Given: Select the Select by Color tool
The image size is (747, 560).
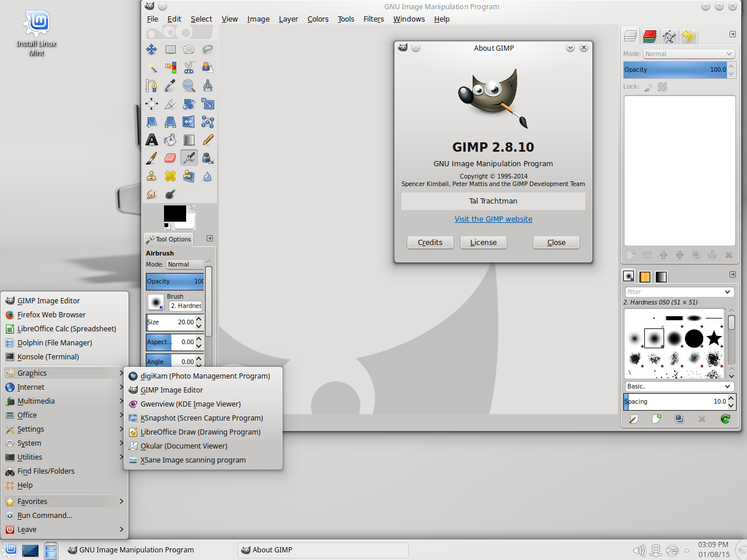Looking at the screenshot, I should pyautogui.click(x=170, y=68).
